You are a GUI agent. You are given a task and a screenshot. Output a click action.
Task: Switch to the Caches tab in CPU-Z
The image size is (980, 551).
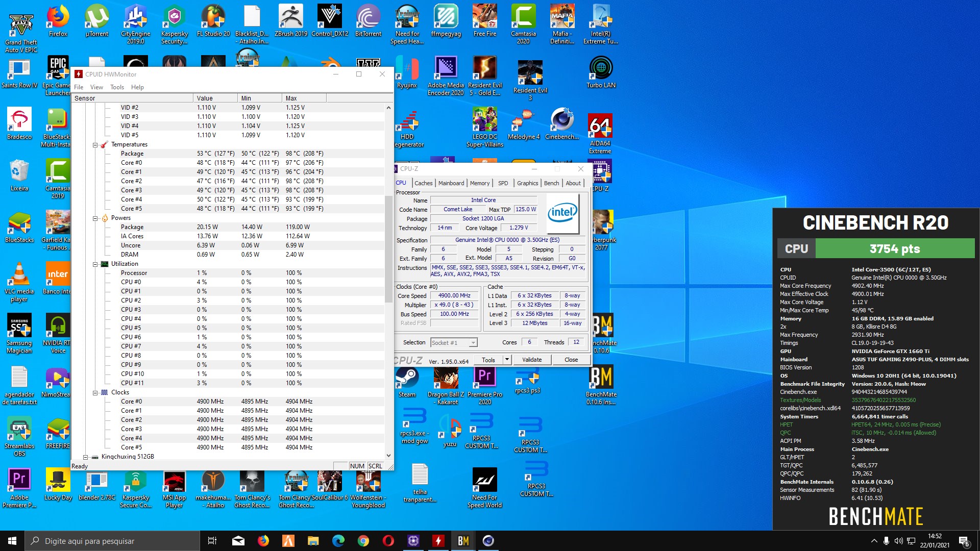click(x=423, y=183)
